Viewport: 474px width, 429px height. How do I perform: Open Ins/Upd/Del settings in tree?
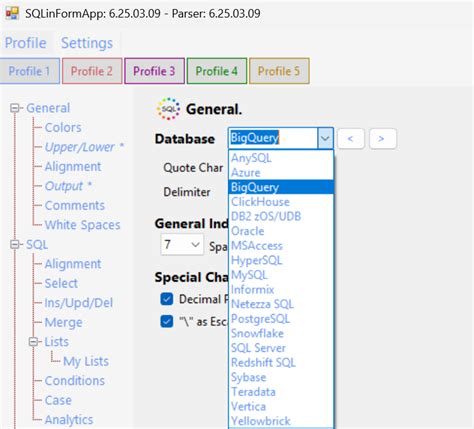point(79,303)
